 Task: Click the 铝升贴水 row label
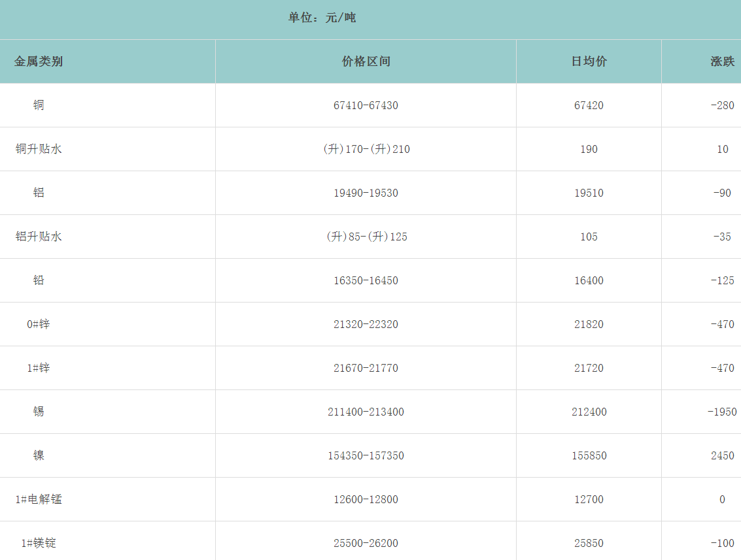click(39, 237)
